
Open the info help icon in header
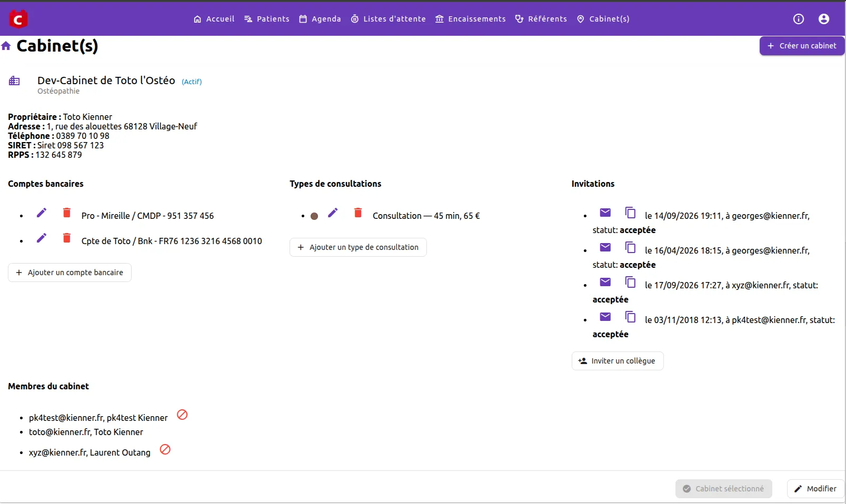[x=799, y=19]
